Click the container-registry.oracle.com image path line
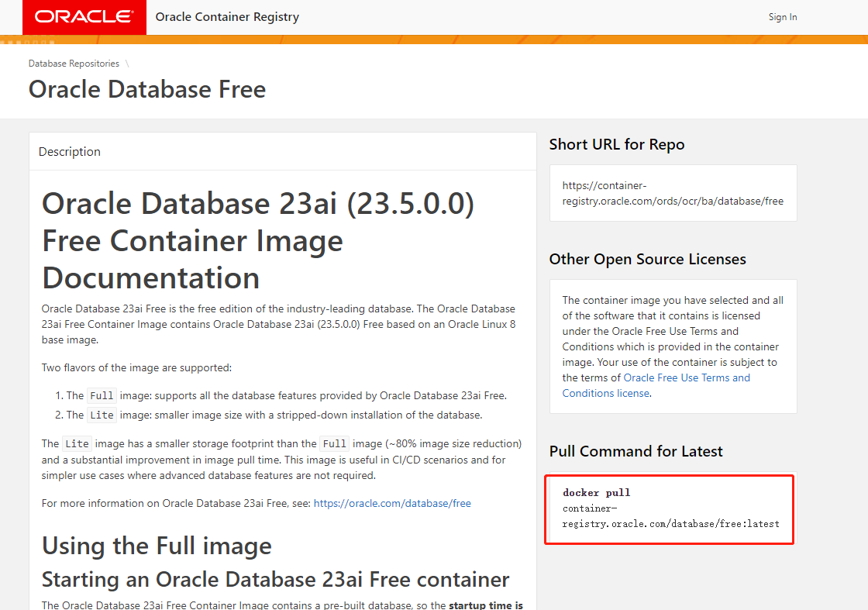The image size is (868, 610). (670, 516)
